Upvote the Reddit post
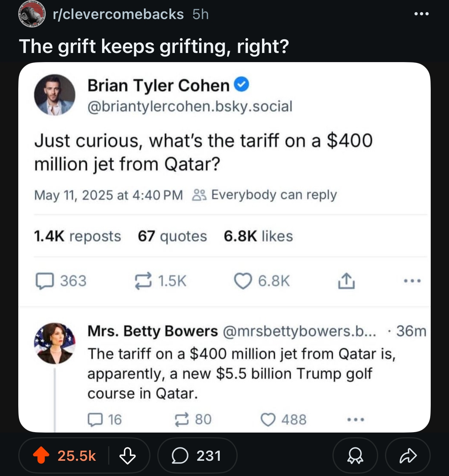Viewport: 449px width, 476px height. [41, 455]
